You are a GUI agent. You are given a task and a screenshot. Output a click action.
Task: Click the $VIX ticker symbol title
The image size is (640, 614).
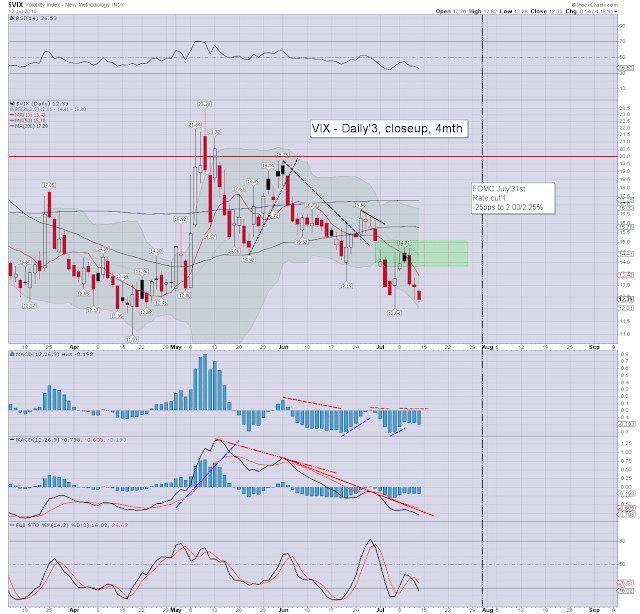click(16, 5)
